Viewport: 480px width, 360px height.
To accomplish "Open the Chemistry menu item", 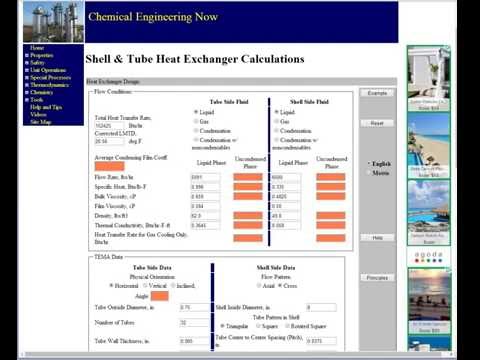I will pyautogui.click(x=41, y=92).
